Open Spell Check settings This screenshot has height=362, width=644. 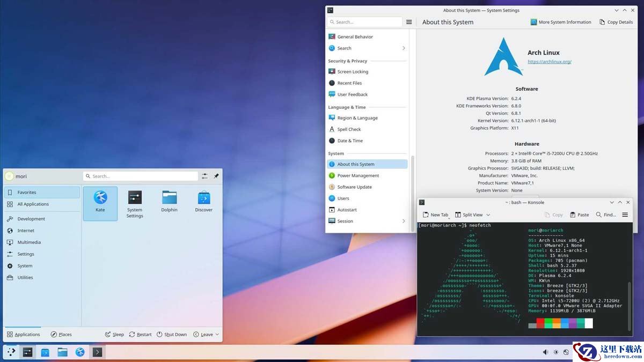[x=367, y=129]
